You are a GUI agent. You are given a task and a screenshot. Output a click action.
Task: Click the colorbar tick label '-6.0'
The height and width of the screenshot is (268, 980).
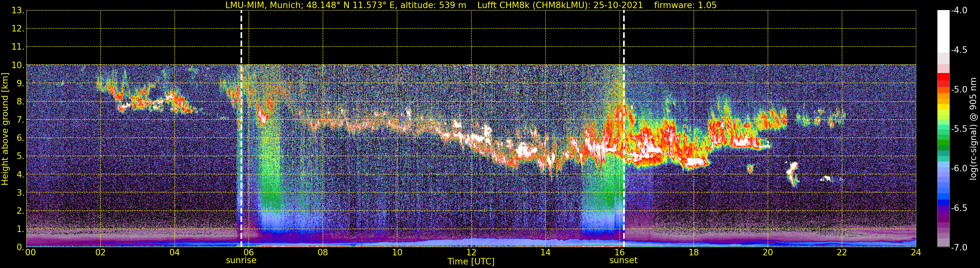pos(959,168)
